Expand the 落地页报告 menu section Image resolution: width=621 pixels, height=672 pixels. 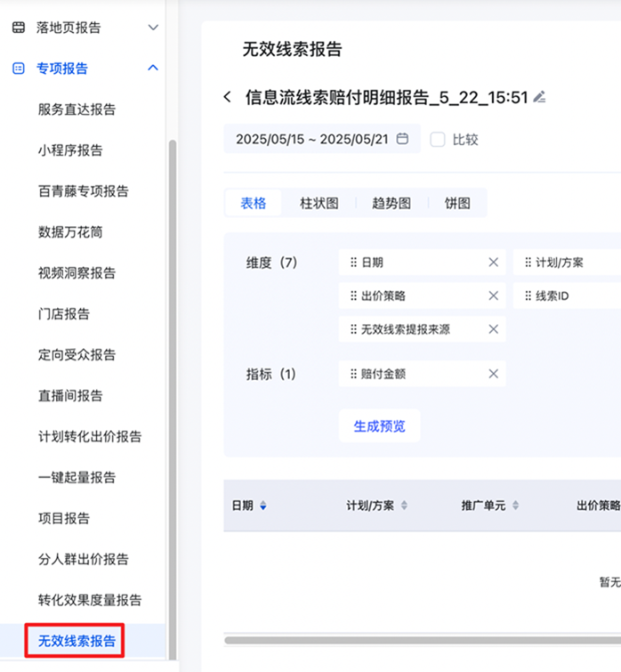pyautogui.click(x=153, y=28)
